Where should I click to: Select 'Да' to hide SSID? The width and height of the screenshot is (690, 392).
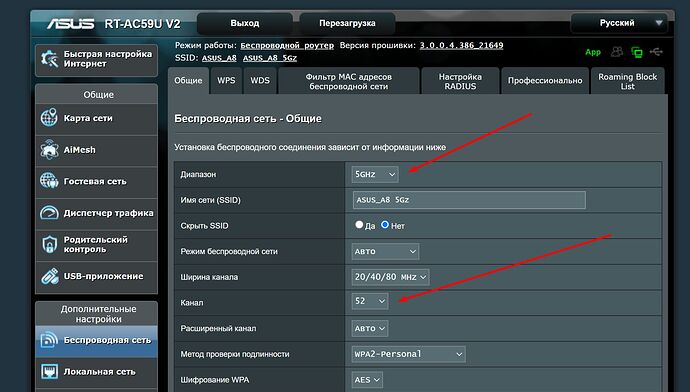(359, 225)
